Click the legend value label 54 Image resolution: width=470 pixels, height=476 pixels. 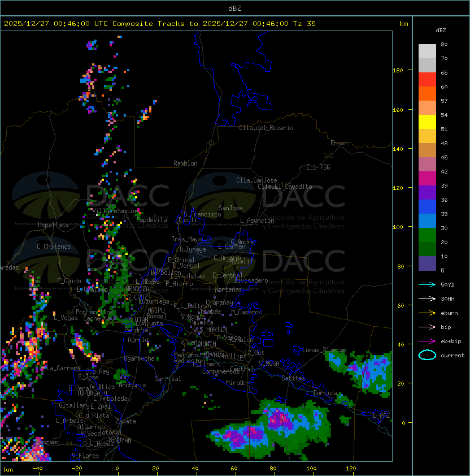[x=444, y=115]
